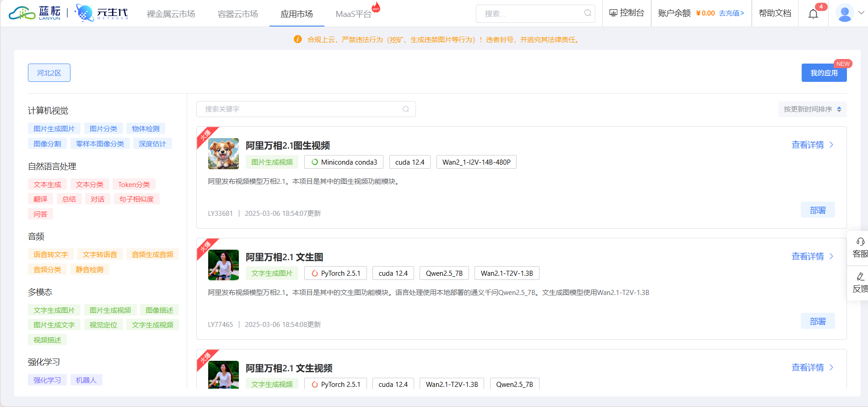Deploy 阿里万相2.1图生视频 app
The width and height of the screenshot is (868, 407).
818,210
